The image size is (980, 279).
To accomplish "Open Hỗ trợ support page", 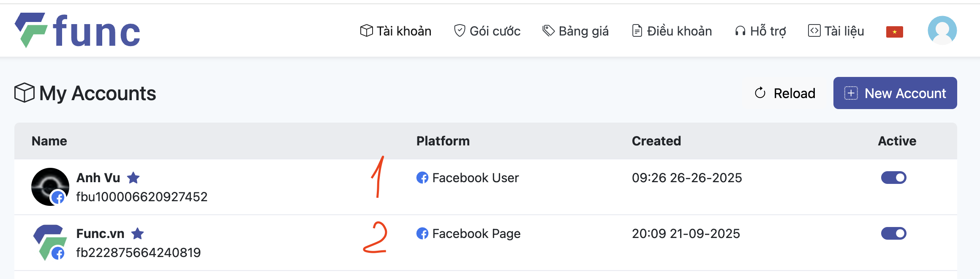I will [760, 31].
